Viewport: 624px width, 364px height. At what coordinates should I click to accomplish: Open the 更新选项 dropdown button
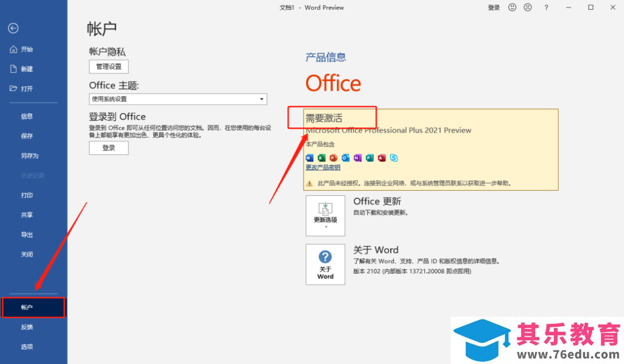pos(325,216)
